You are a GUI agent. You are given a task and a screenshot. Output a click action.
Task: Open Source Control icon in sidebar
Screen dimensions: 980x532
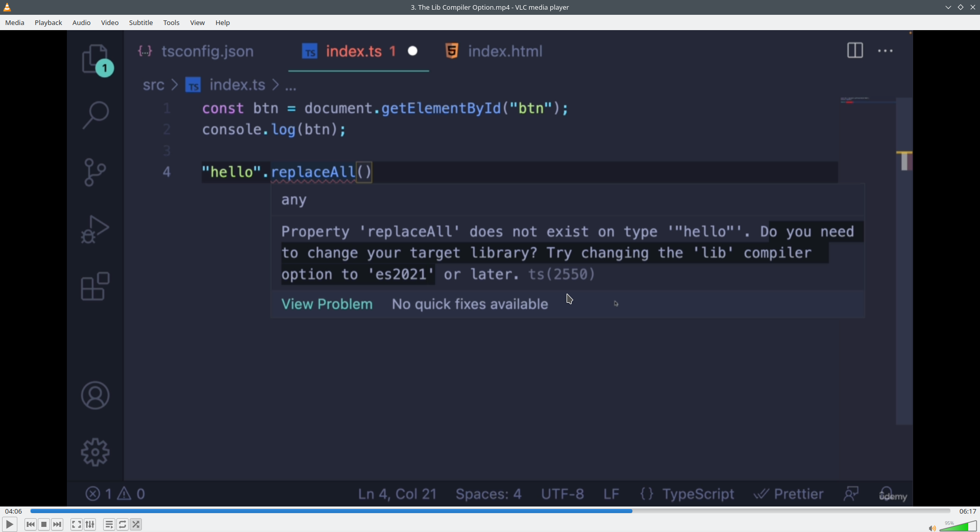coord(95,172)
